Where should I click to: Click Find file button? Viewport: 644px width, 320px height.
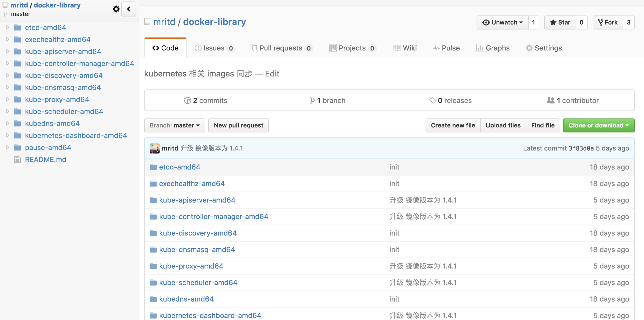pos(543,125)
